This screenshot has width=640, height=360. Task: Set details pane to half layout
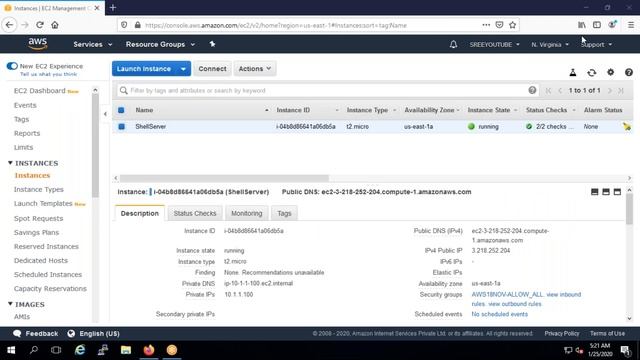(x=606, y=192)
